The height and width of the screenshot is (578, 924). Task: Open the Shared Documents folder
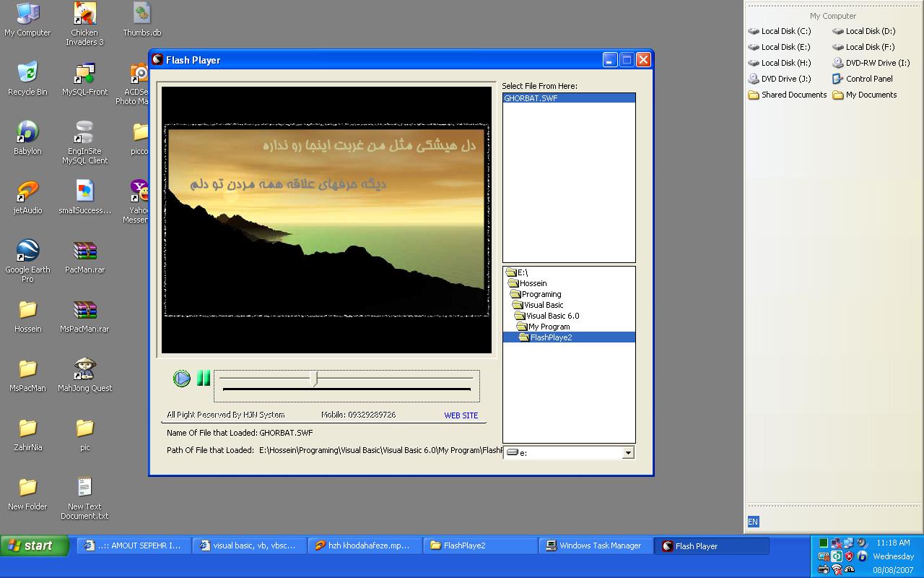pyautogui.click(x=793, y=95)
